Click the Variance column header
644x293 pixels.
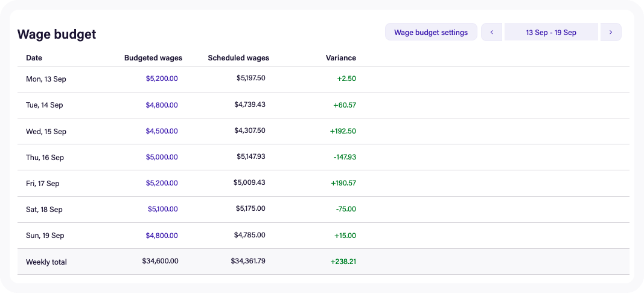pos(341,58)
